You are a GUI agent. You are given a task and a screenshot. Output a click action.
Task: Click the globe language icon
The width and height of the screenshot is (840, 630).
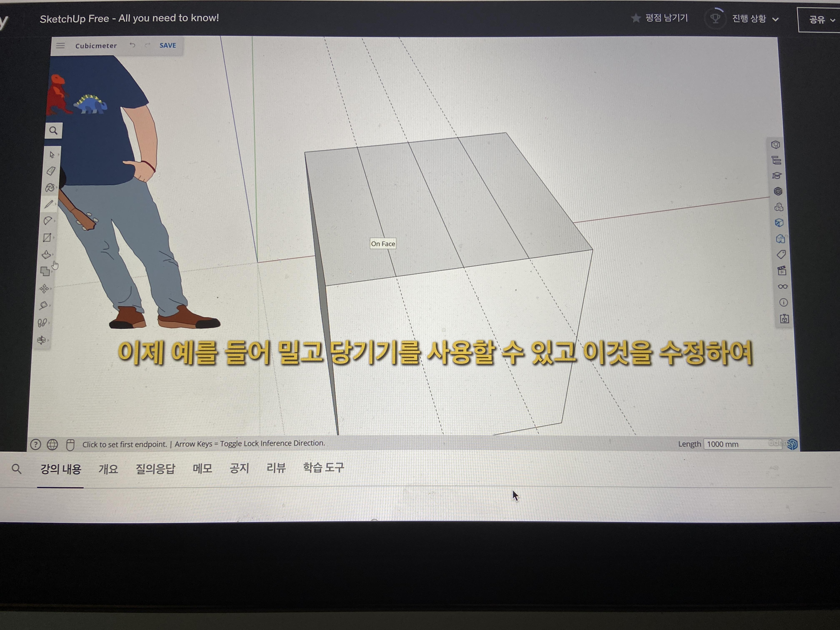pos(52,444)
